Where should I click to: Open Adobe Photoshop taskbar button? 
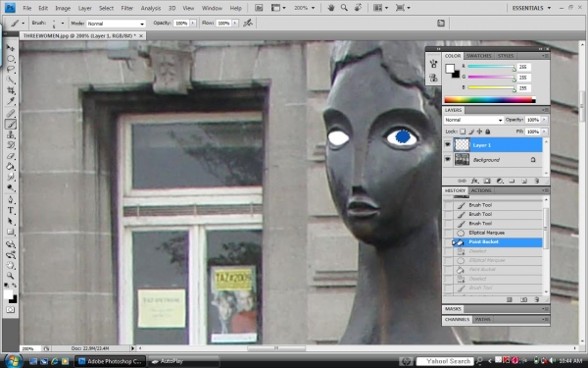click(110, 361)
